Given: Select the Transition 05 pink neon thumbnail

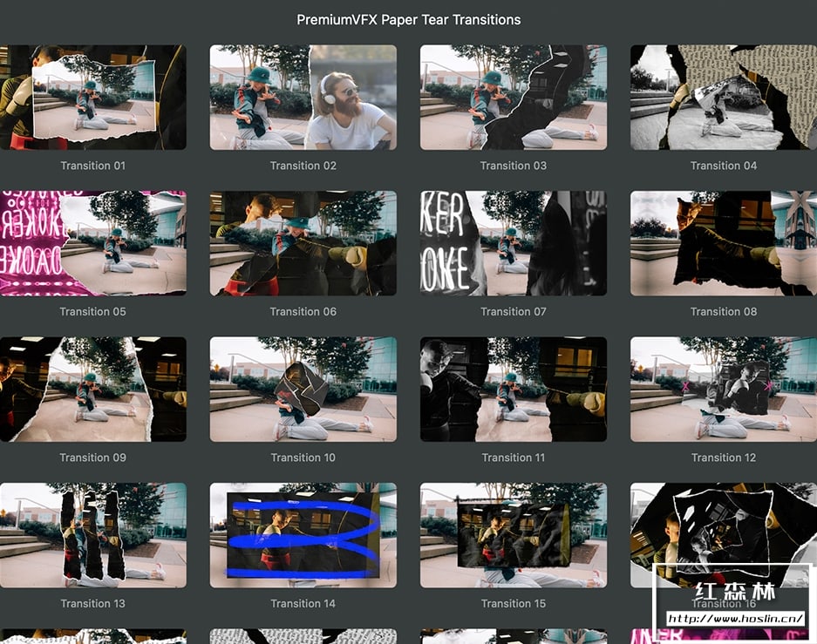Looking at the screenshot, I should point(92,243).
